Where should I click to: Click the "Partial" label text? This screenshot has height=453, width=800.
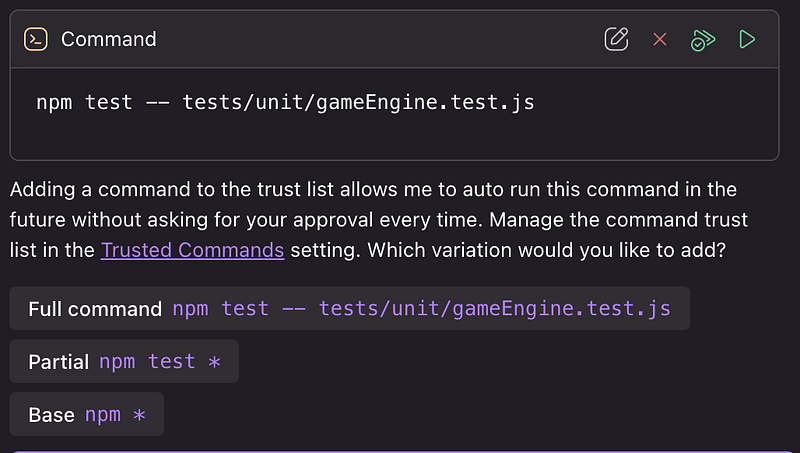tap(59, 361)
